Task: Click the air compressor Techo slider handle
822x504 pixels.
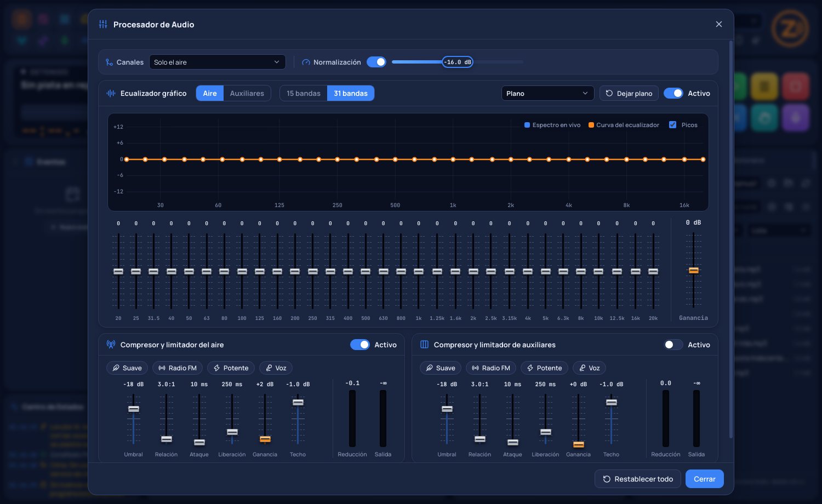Action: point(298,402)
